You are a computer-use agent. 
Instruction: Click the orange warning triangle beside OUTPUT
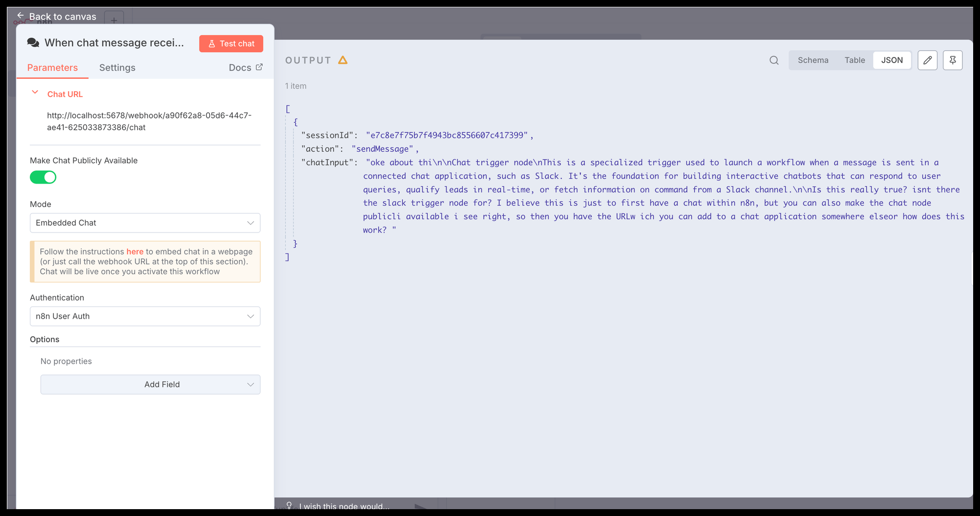(343, 60)
